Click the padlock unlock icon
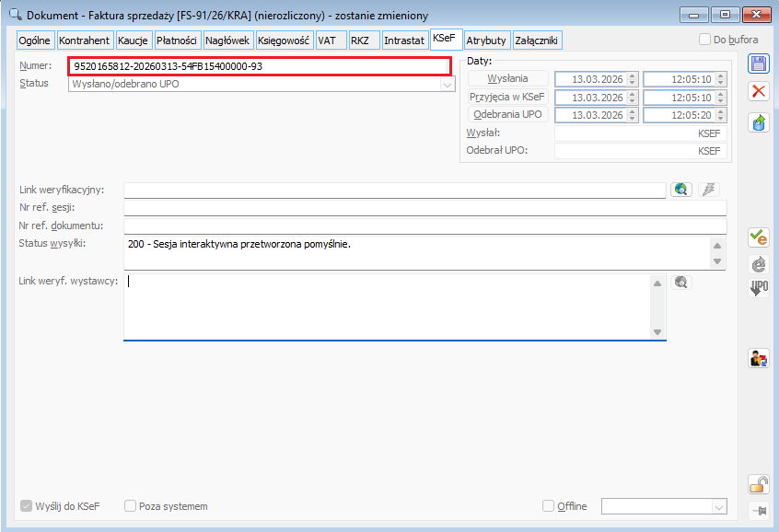The height and width of the screenshot is (532, 779). [759, 485]
